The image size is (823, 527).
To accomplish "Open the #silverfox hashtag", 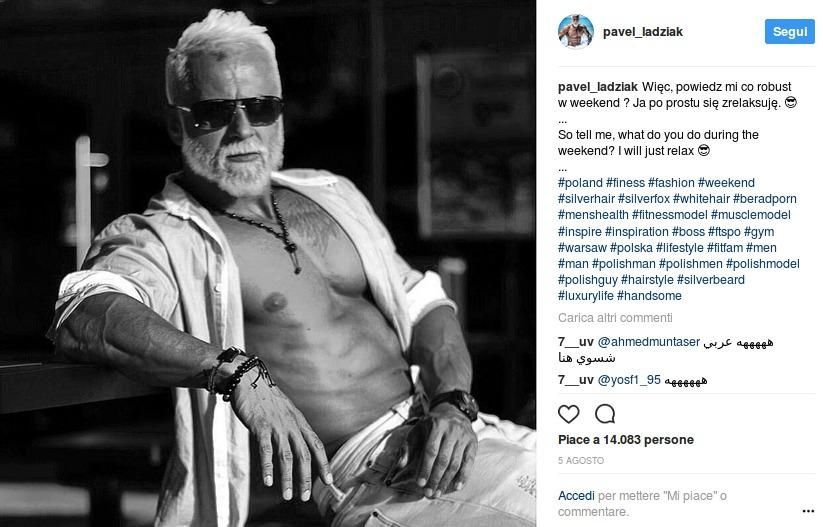I will [x=643, y=199].
